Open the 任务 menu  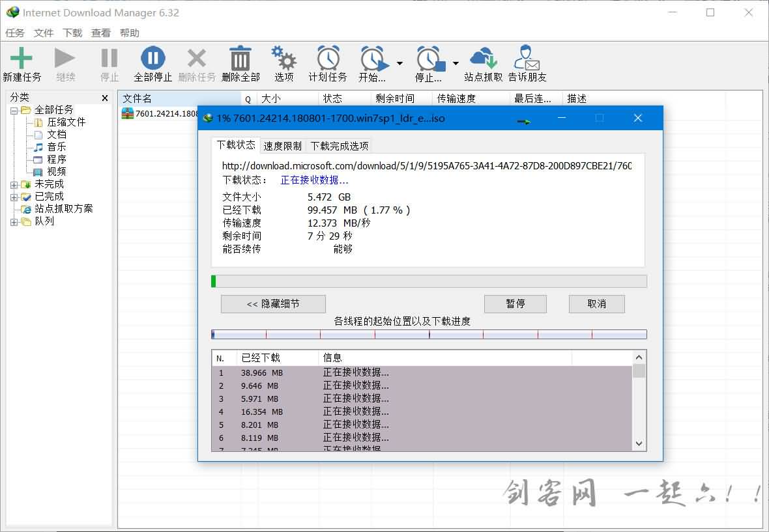pos(15,33)
